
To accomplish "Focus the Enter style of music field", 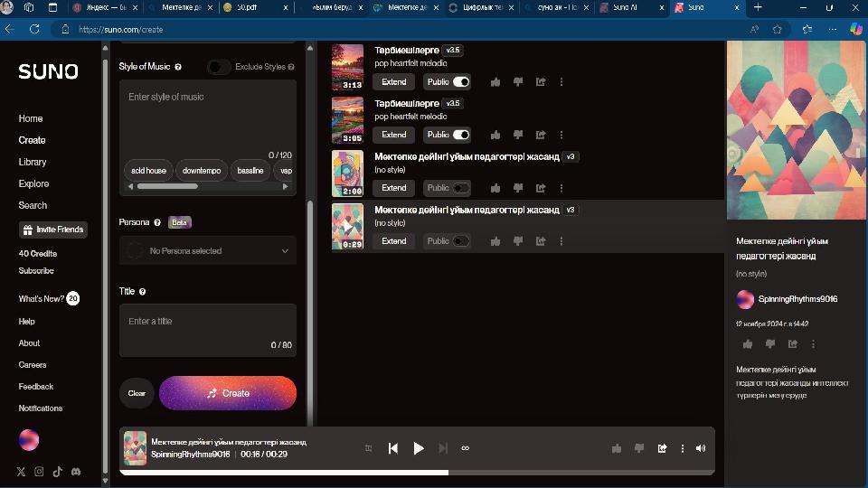I will pos(208,117).
